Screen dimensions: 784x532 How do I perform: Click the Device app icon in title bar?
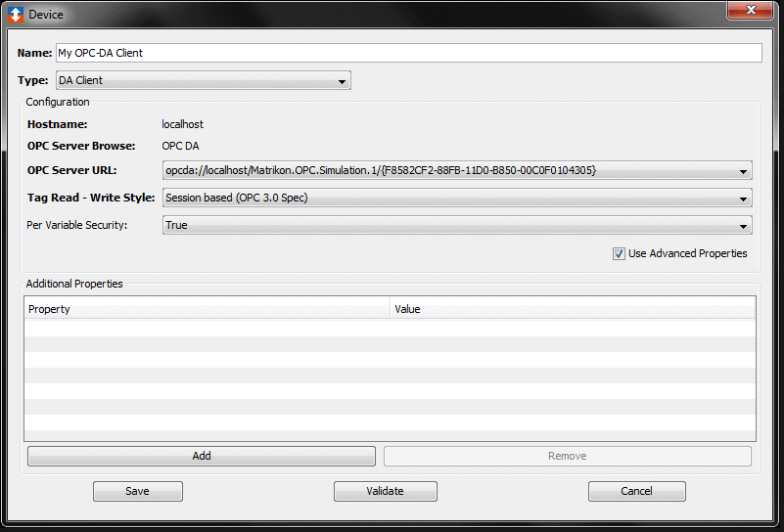tap(16, 14)
